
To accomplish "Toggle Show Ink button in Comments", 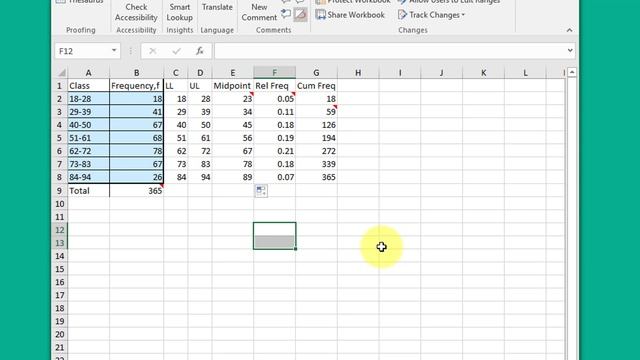I will pos(300,15).
